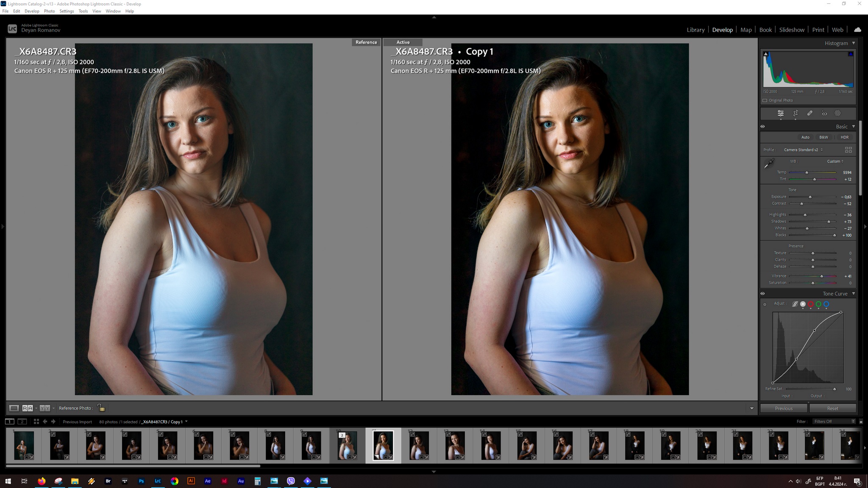
Task: Select the Healing bandage tool
Action: click(x=810, y=113)
